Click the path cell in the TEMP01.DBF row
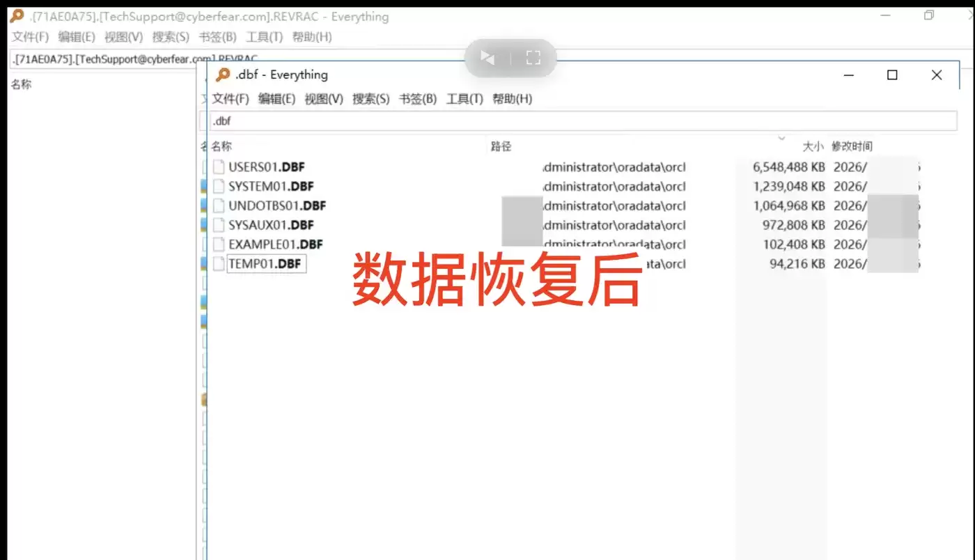Image resolution: width=975 pixels, height=560 pixels. [664, 264]
